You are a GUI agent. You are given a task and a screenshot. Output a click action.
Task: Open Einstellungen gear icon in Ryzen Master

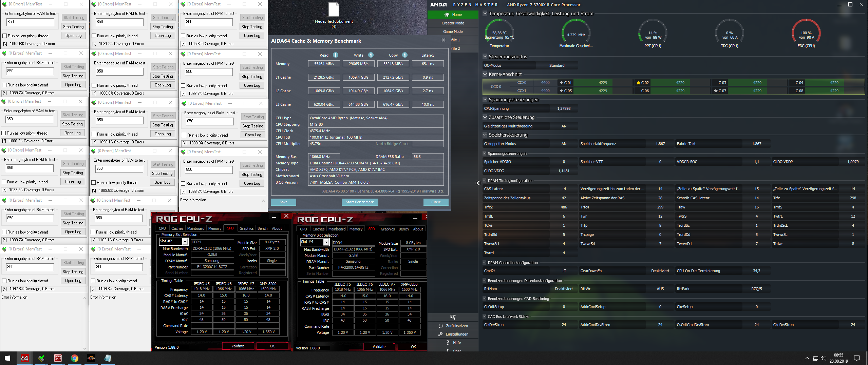(x=440, y=334)
